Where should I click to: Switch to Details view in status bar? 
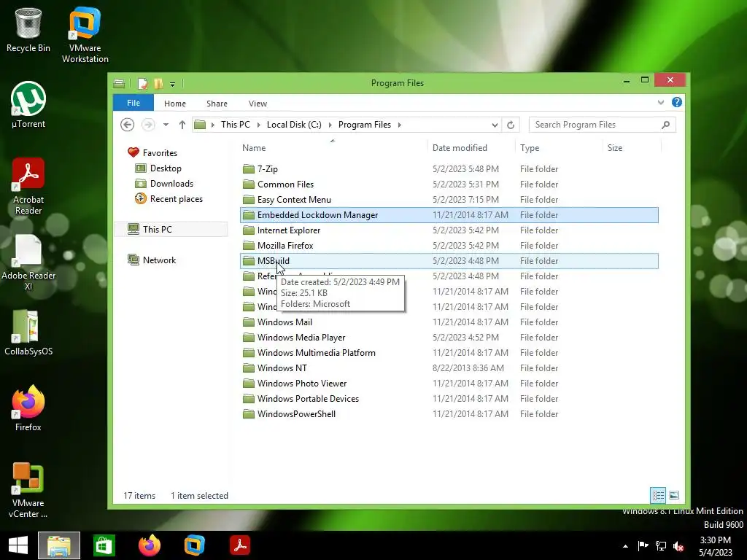tap(658, 495)
